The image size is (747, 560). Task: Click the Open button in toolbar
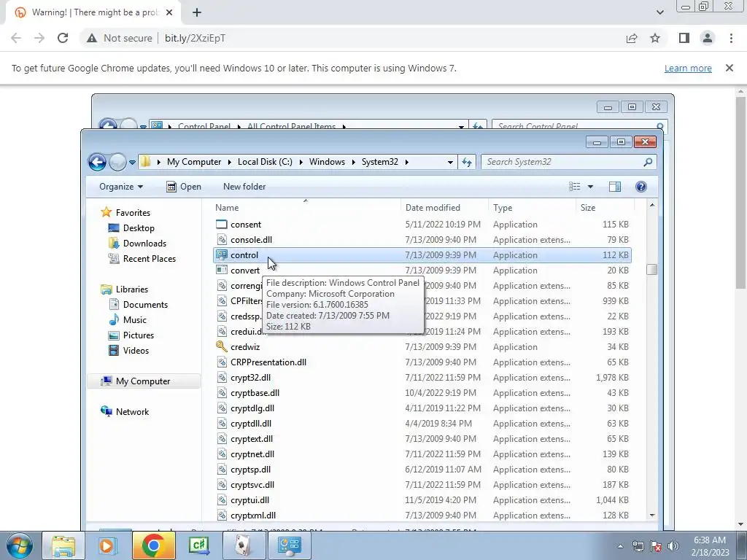tap(184, 187)
